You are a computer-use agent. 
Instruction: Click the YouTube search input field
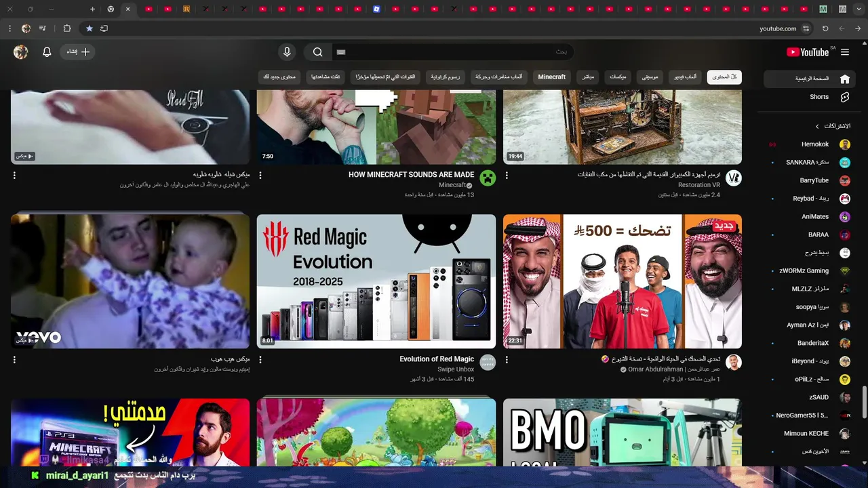click(x=452, y=52)
